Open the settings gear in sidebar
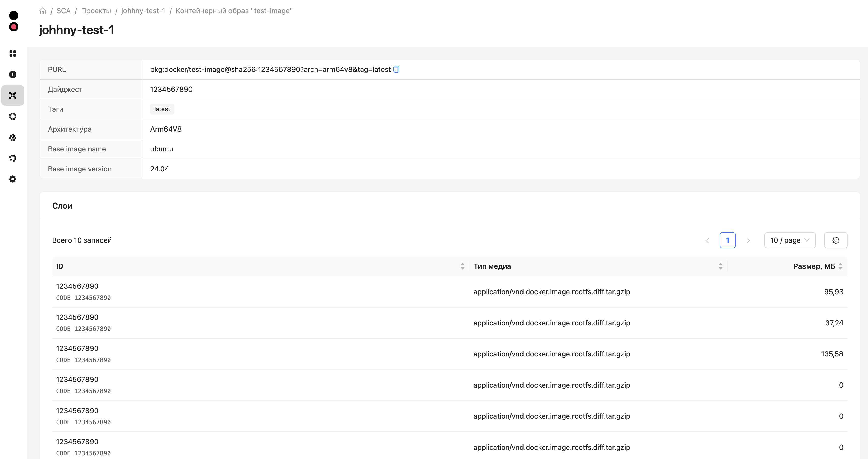868x459 pixels. (13, 179)
